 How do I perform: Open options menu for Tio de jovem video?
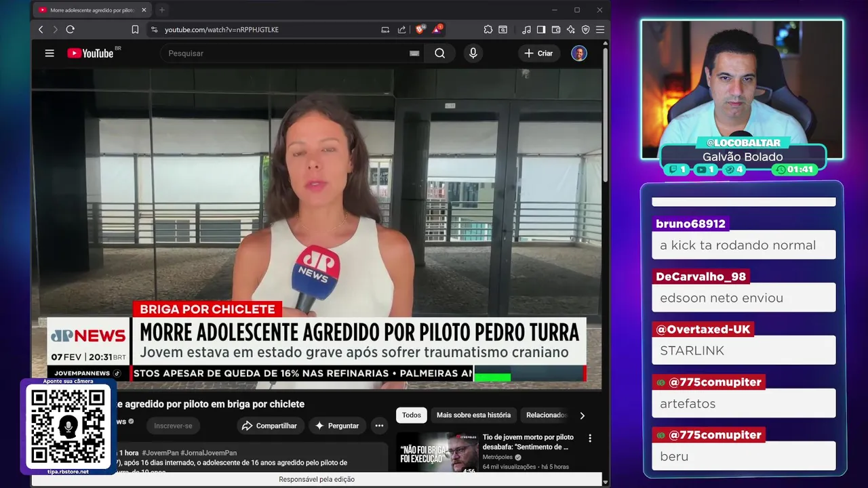point(590,439)
